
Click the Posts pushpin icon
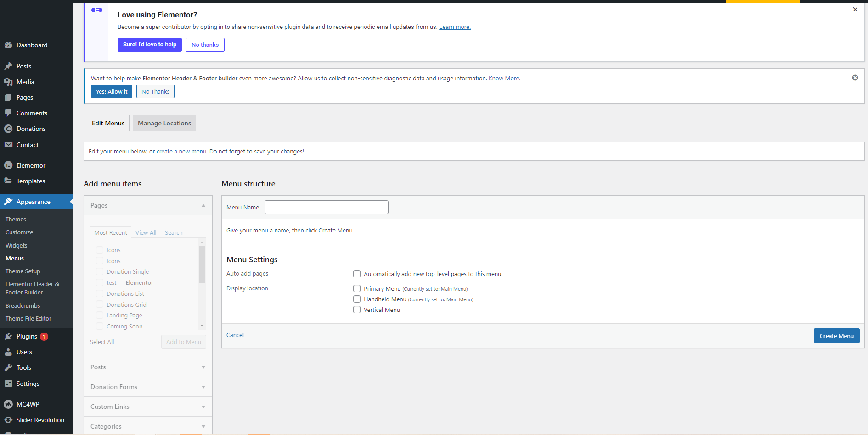coord(8,66)
